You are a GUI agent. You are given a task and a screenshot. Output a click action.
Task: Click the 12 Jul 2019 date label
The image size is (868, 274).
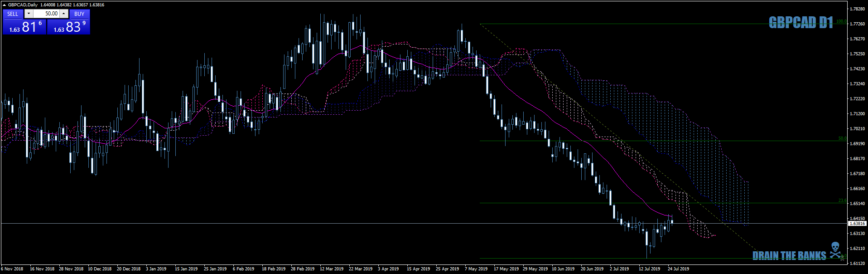tap(650, 269)
